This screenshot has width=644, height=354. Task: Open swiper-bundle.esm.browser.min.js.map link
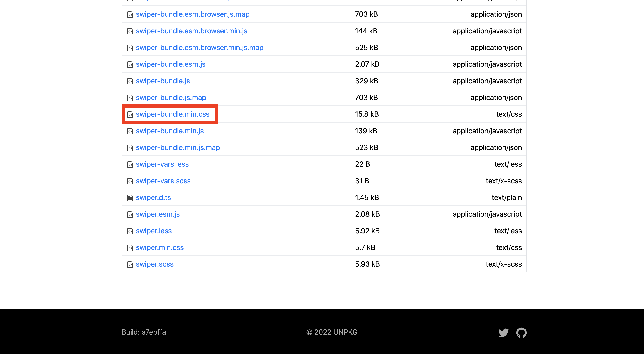(200, 48)
